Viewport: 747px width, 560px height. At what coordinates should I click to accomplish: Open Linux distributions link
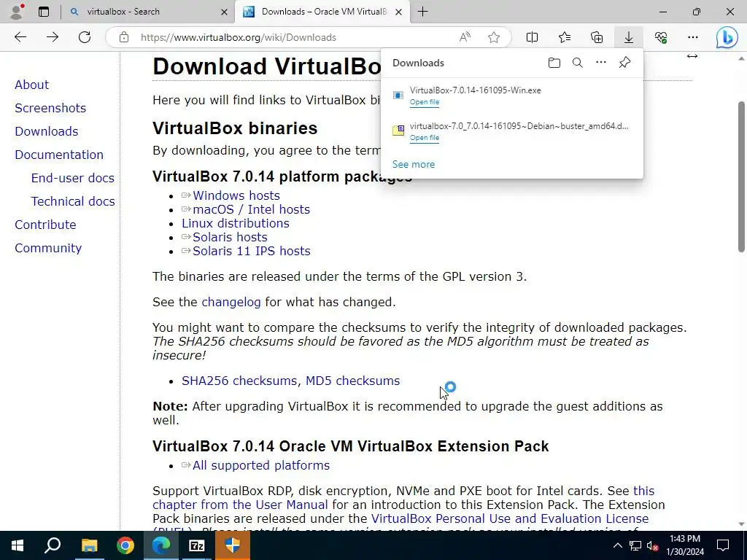click(236, 223)
